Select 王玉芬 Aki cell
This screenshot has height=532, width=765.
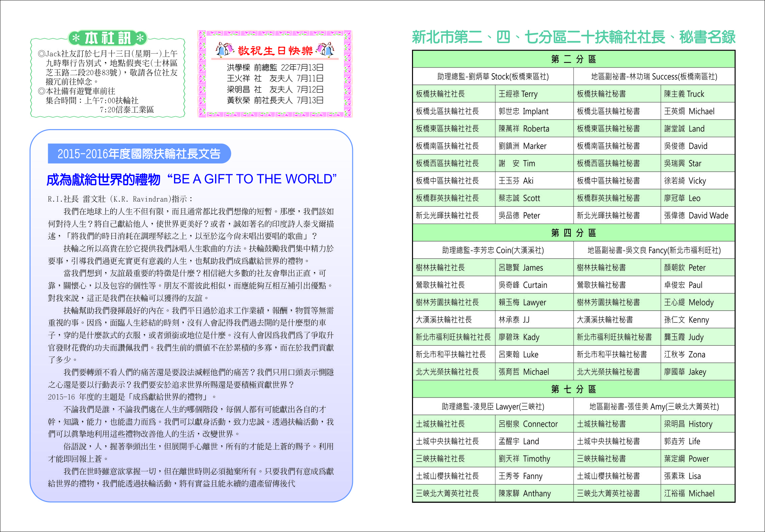click(x=534, y=181)
